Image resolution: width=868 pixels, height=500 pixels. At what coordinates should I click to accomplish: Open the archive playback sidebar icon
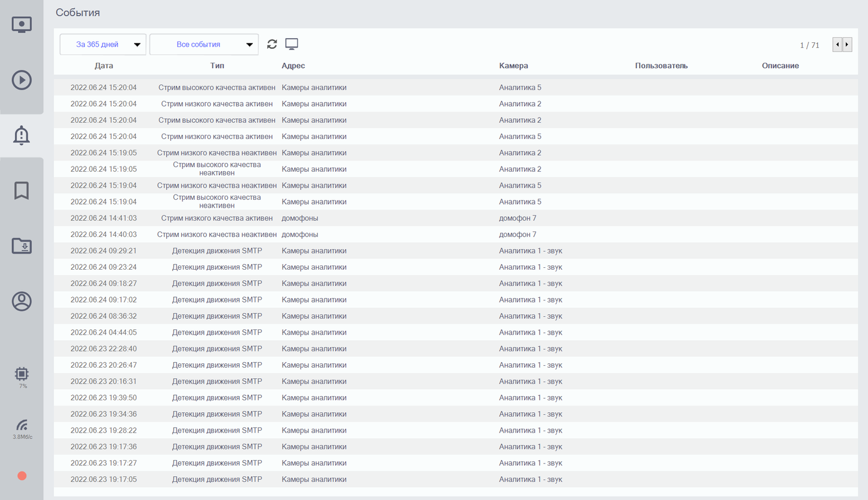tap(21, 79)
